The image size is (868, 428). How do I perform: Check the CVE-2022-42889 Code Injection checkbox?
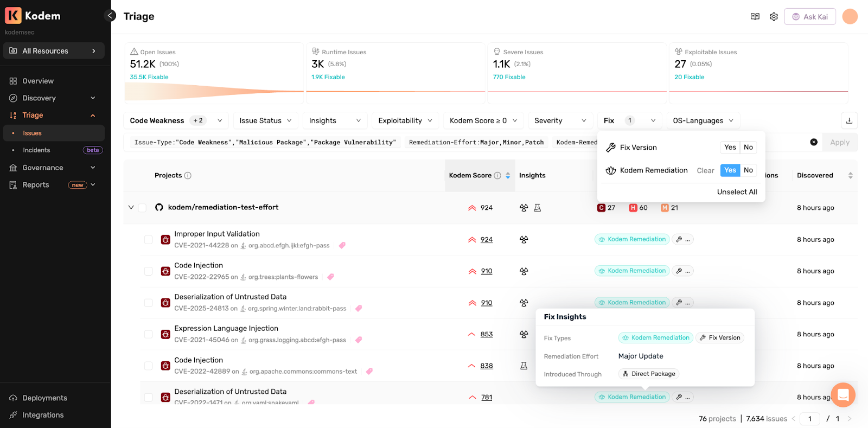pos(148,366)
